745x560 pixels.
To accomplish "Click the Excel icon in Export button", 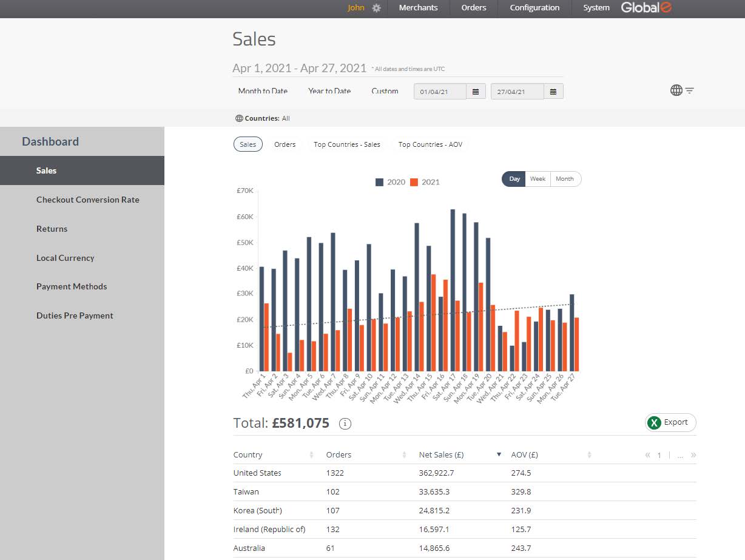I will (654, 423).
